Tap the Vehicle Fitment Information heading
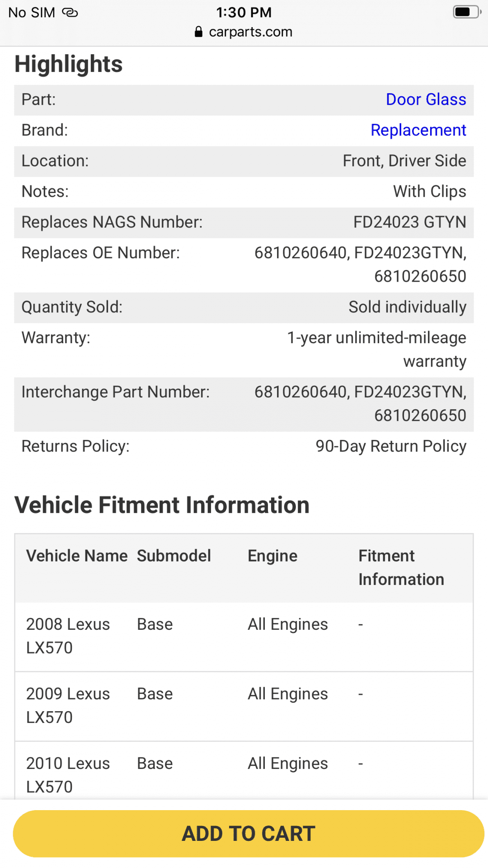This screenshot has width=488, height=868. 162,505
